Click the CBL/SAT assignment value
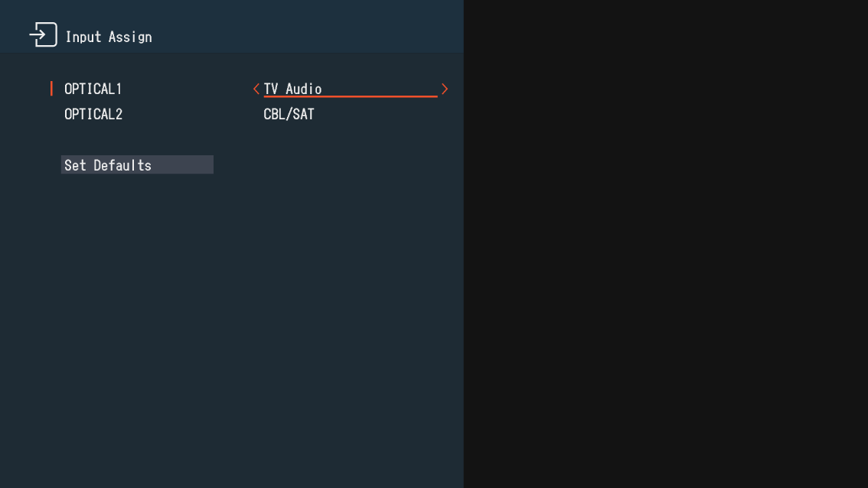Screen dimensions: 868x488 click(289, 114)
